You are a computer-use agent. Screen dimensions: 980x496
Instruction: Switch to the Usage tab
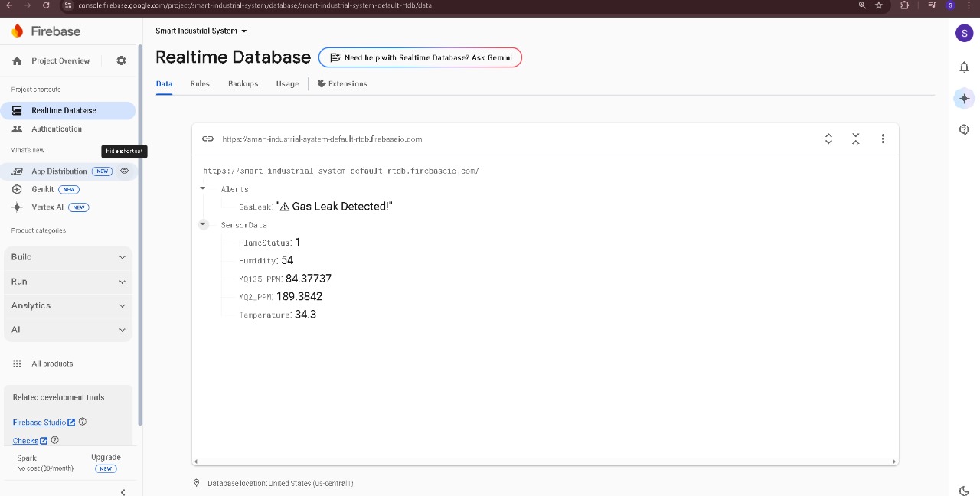[287, 84]
